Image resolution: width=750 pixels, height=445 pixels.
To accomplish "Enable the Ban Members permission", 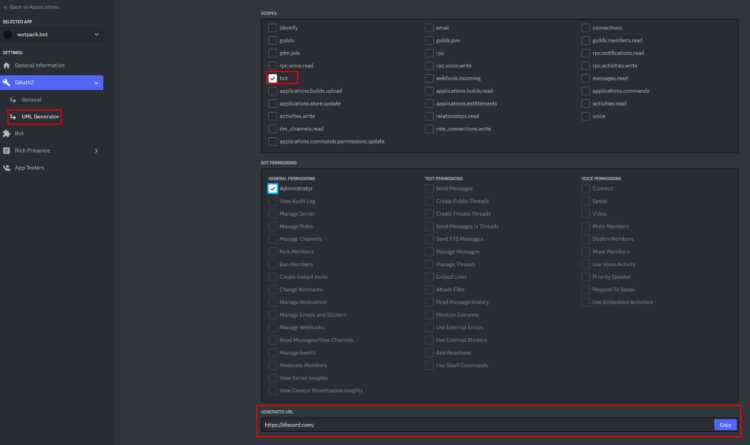I will 273,264.
